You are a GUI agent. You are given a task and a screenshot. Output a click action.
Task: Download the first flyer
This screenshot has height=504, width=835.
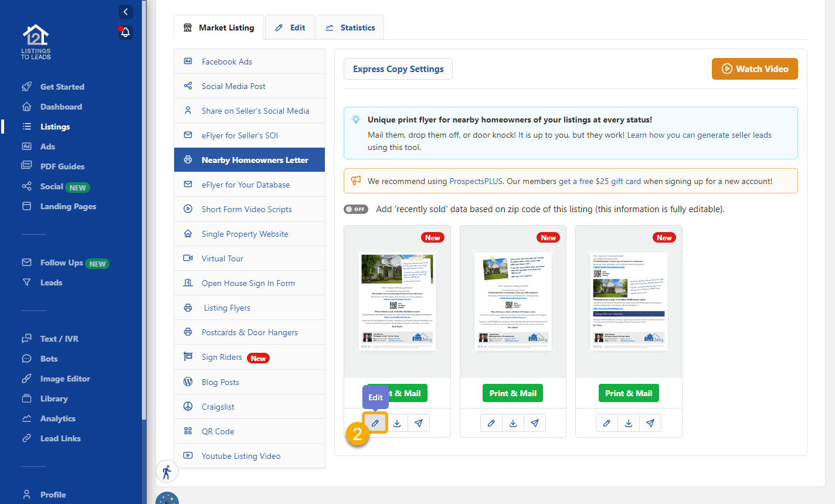pos(397,423)
